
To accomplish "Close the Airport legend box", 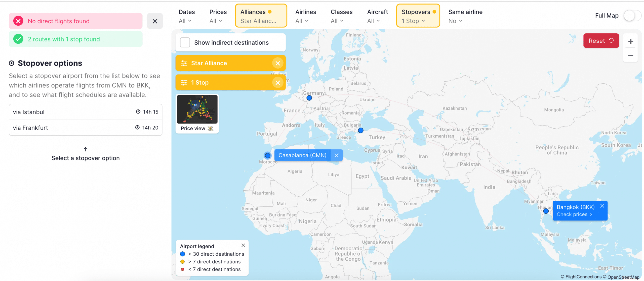I will point(243,245).
